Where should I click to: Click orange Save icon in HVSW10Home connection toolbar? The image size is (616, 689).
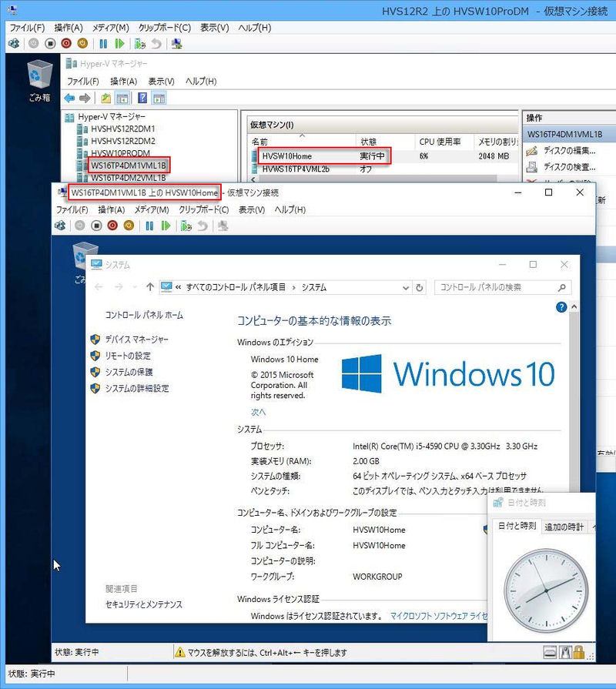click(129, 226)
